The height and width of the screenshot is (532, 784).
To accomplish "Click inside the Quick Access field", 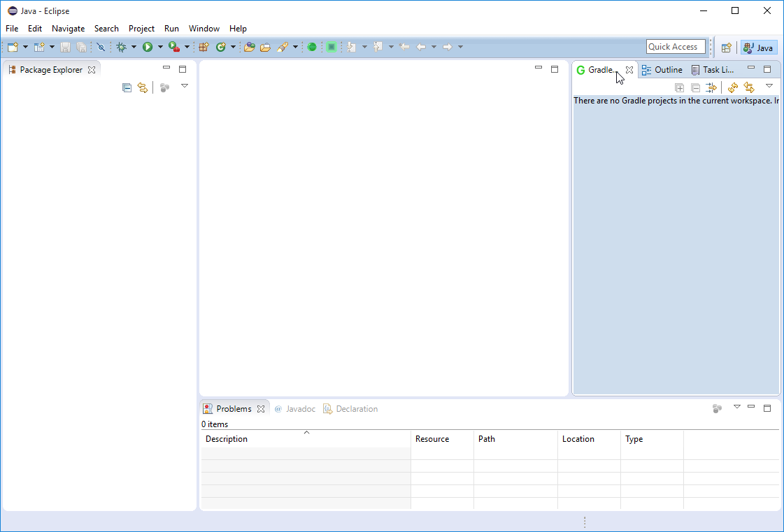I will 675,46.
